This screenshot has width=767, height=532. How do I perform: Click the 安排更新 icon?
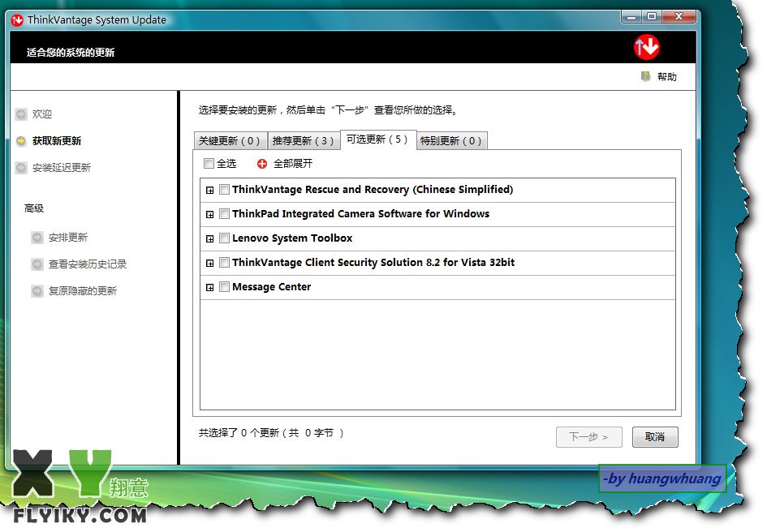click(37, 238)
